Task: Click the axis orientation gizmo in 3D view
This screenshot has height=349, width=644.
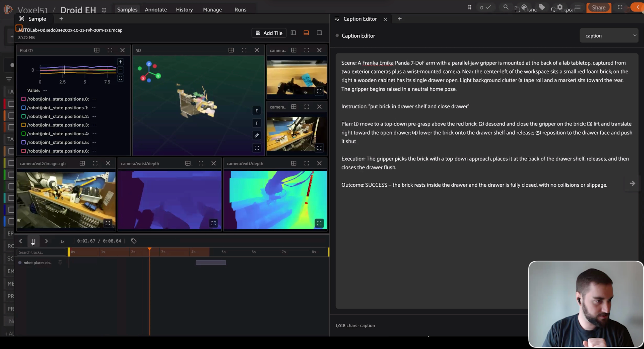Action: coord(149,72)
